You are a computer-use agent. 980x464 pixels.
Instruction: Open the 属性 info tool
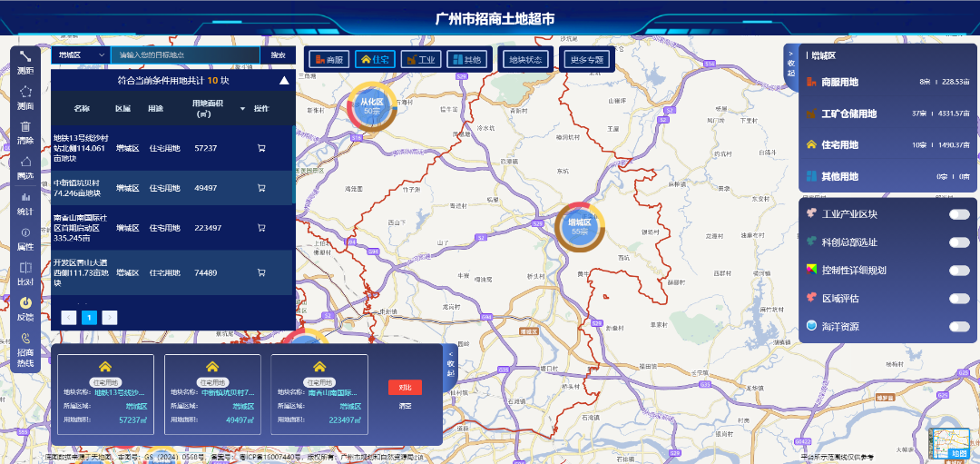click(x=25, y=238)
